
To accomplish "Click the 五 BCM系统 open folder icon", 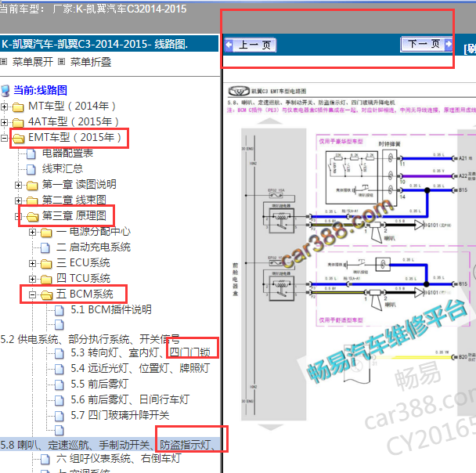I will click(x=47, y=294).
